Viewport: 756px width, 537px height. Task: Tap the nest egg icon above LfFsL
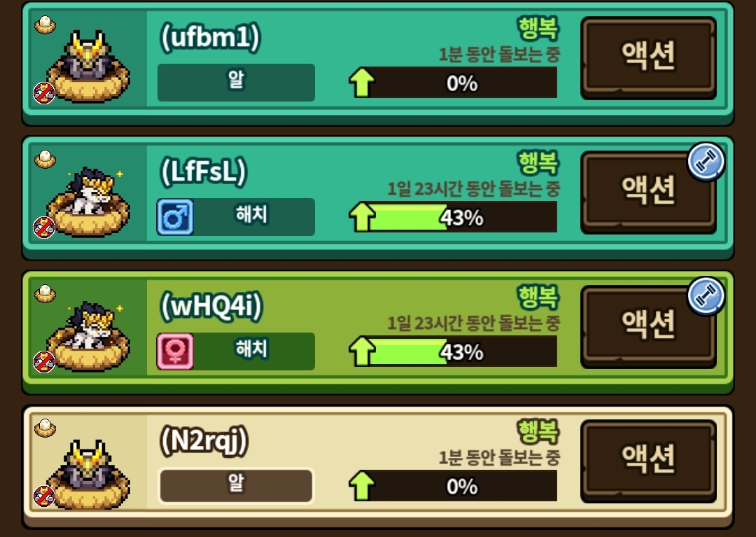point(45,160)
